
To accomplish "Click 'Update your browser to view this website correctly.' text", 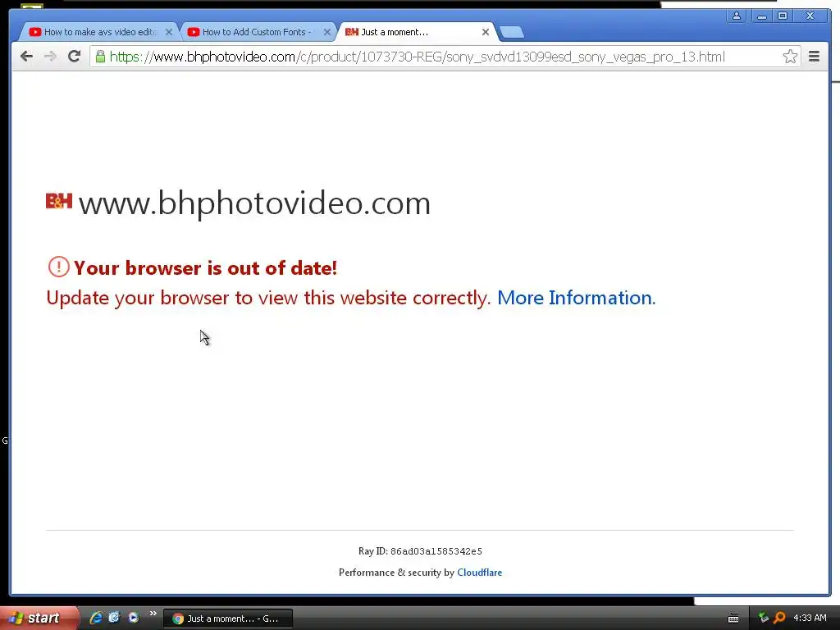I will 268,298.
